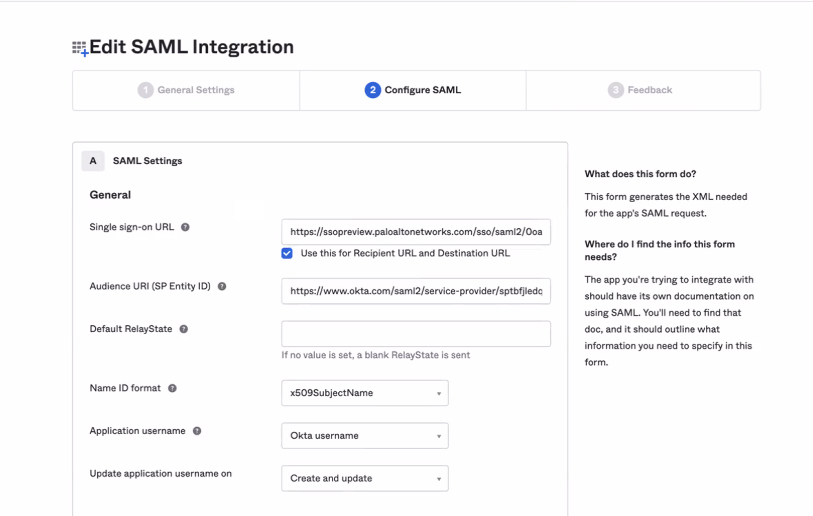Open 'Update application username on' dropdown
813x516 pixels.
click(x=364, y=479)
